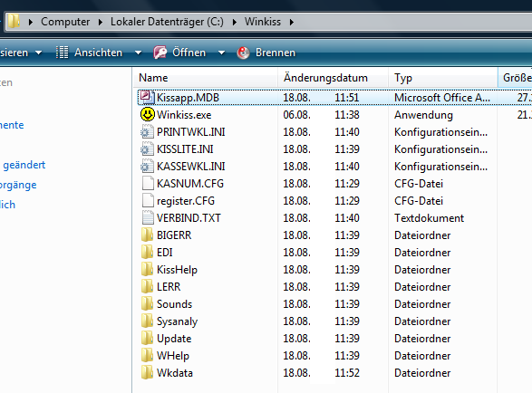Image resolution: width=532 pixels, height=393 pixels.
Task: Select the Kissapp.MDB file name
Action: pyautogui.click(x=188, y=98)
